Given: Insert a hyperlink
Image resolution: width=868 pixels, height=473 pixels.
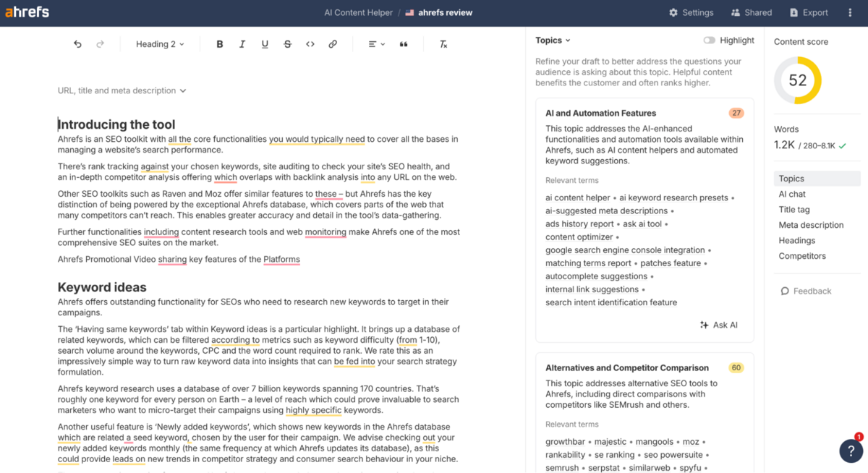Looking at the screenshot, I should [x=333, y=44].
